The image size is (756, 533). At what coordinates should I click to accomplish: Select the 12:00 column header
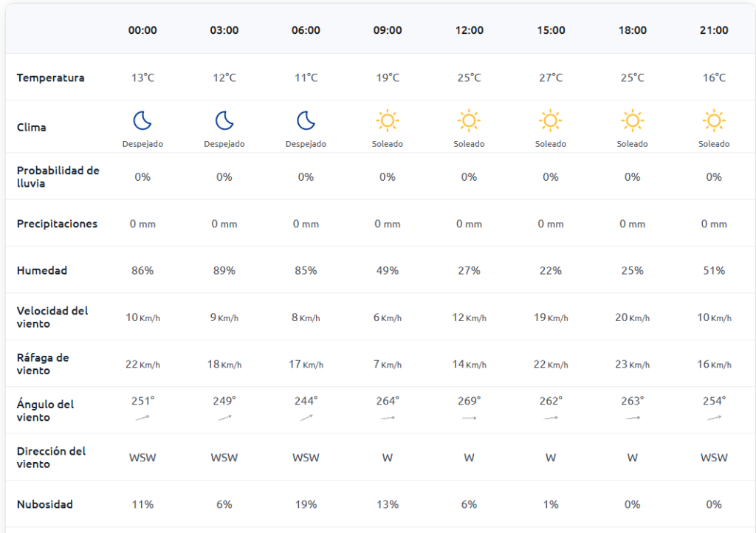click(469, 30)
